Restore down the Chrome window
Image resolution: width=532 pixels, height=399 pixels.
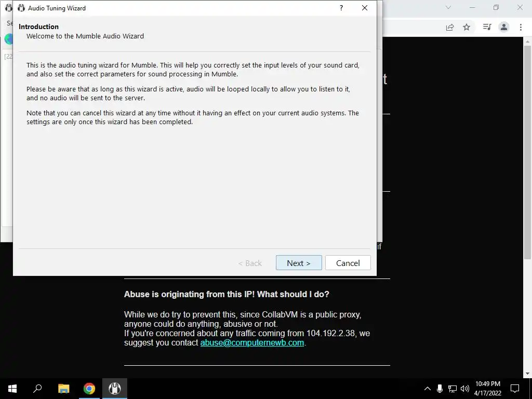(496, 7)
